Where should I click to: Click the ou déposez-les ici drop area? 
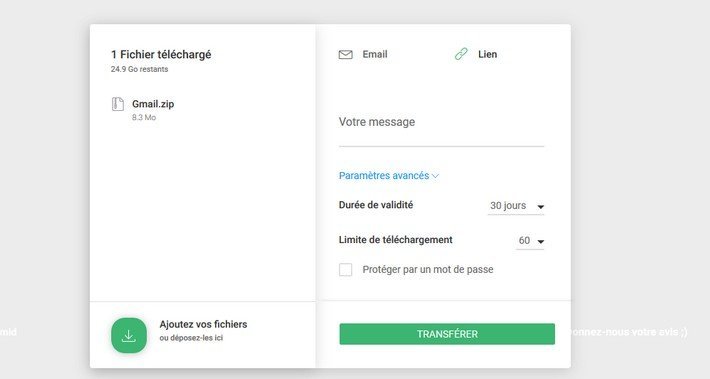(x=191, y=338)
